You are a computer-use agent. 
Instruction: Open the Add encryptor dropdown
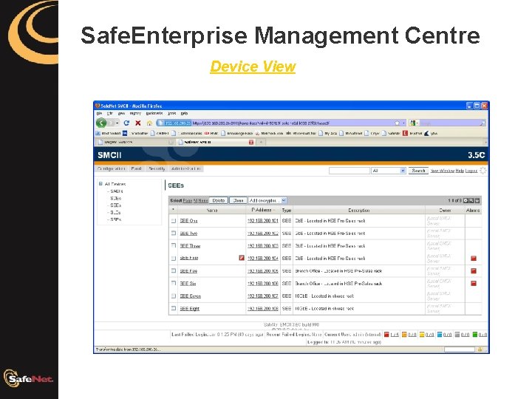[x=267, y=200]
